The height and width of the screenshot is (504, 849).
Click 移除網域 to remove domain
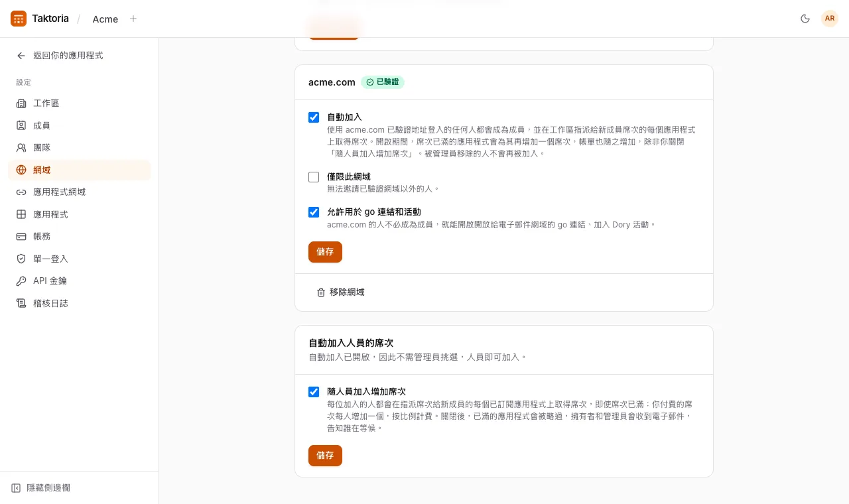tap(340, 292)
